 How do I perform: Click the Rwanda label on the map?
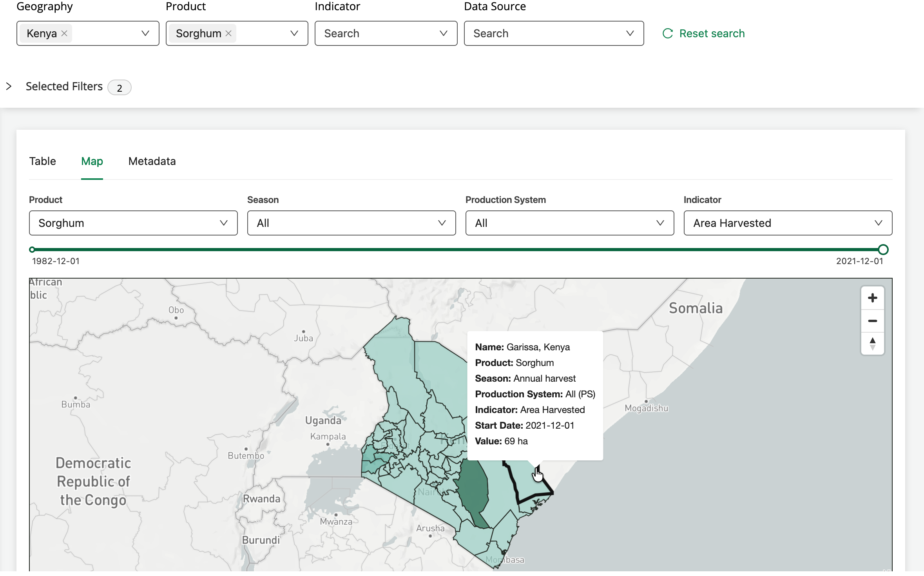click(x=262, y=499)
